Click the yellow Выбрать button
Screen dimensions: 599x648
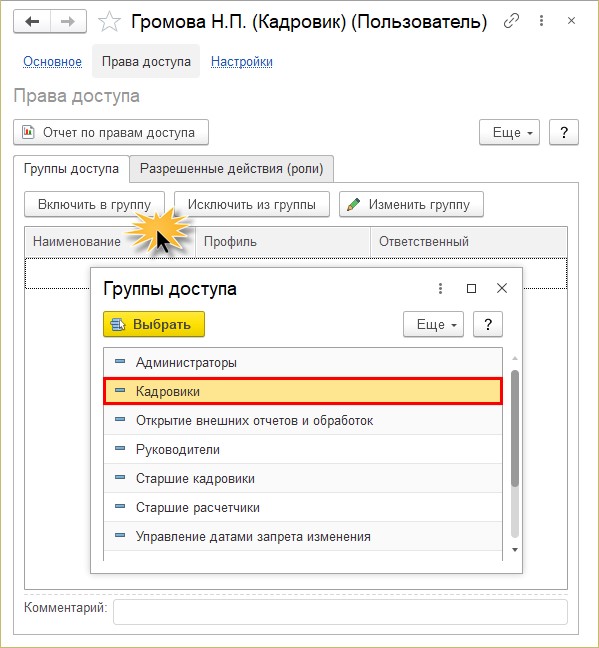click(x=154, y=324)
